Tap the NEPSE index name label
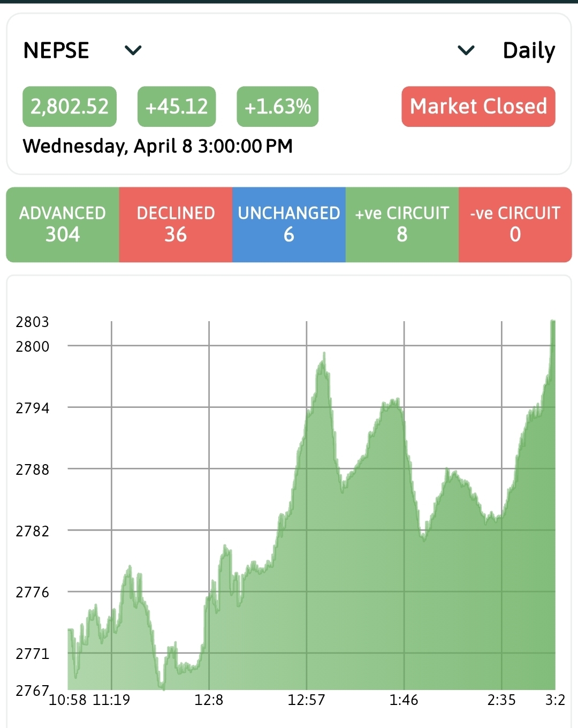The height and width of the screenshot is (728, 578). tap(56, 50)
